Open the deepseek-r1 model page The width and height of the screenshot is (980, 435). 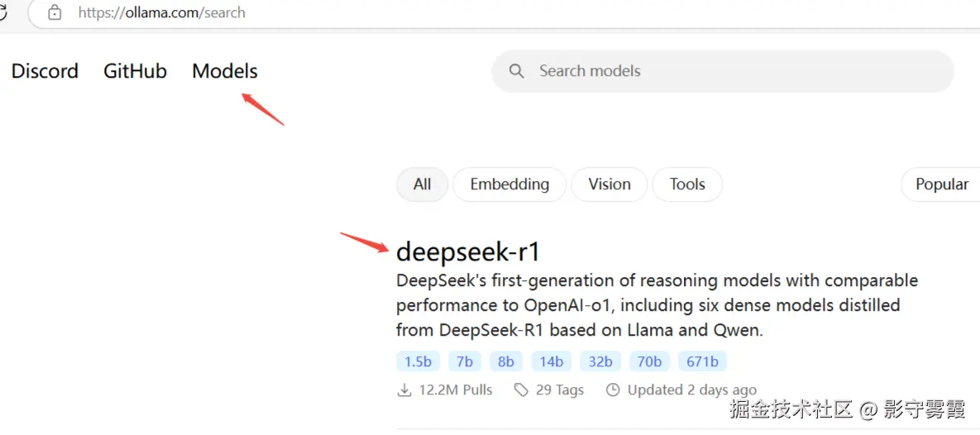[468, 251]
